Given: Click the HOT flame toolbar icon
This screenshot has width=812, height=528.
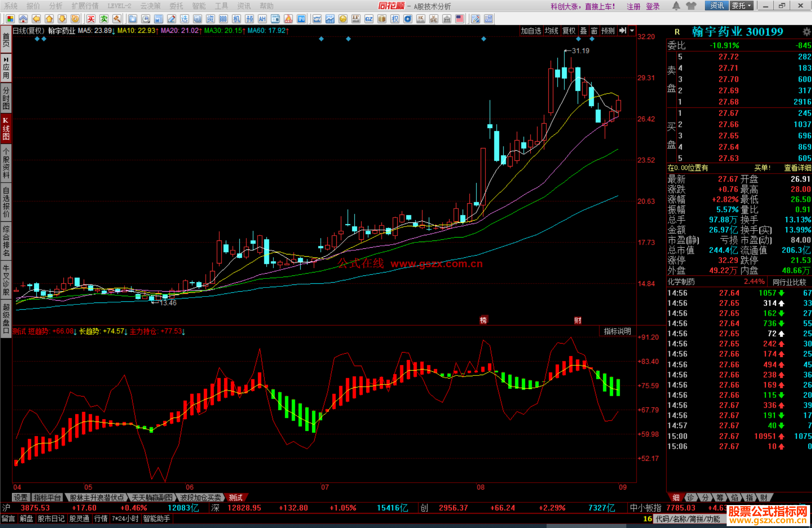Looking at the screenshot, I should tap(288, 19).
